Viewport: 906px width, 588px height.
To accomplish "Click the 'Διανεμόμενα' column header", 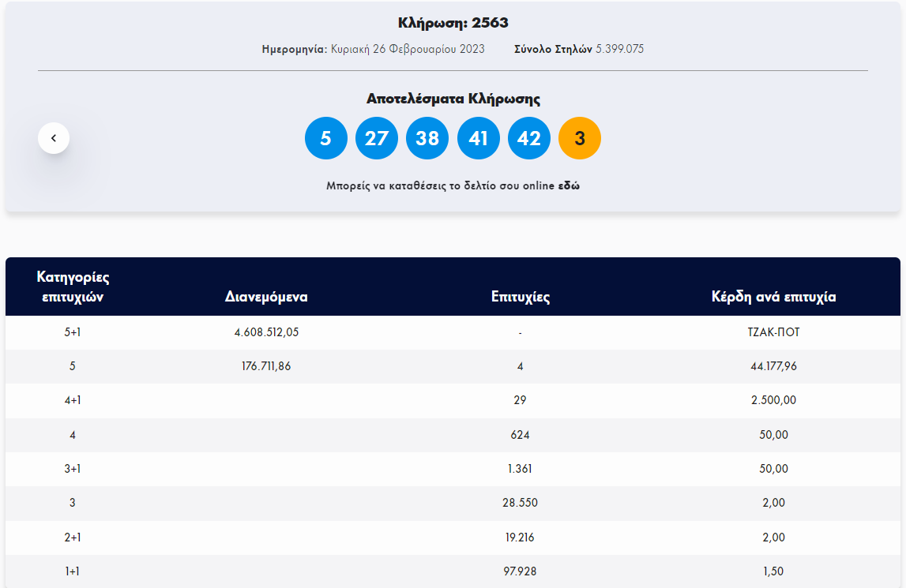I will (x=266, y=298).
